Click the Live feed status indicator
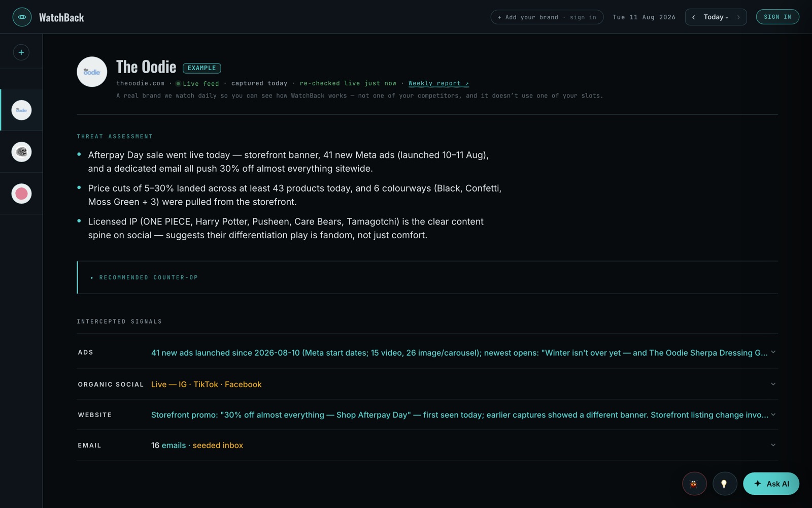Viewport: 812px width, 508px height. coord(197,84)
